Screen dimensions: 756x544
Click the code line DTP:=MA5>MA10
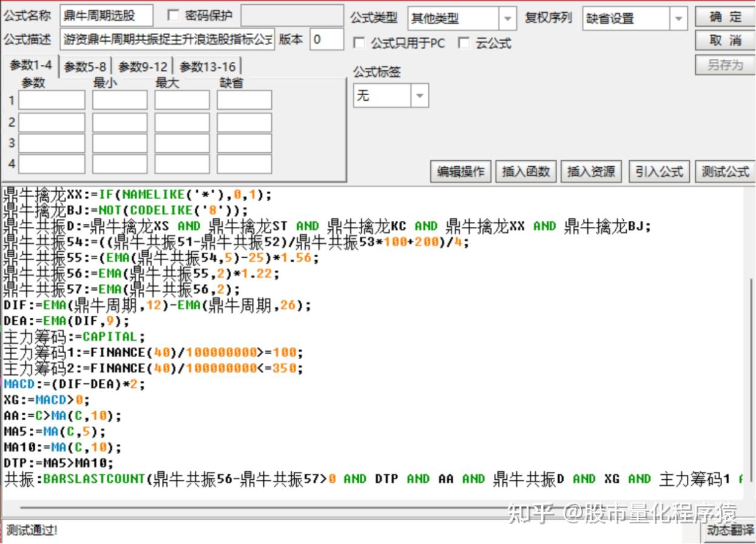[59, 463]
